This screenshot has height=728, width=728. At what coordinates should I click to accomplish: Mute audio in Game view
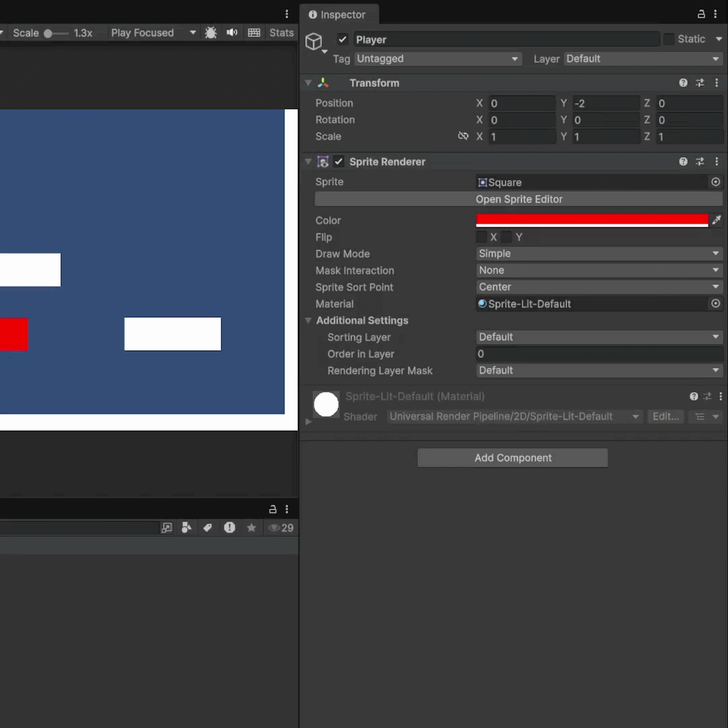tap(232, 32)
